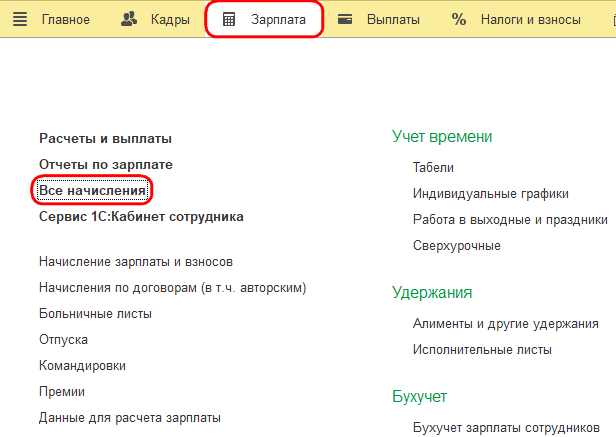
Task: Open Все начисления
Action: [x=92, y=191]
